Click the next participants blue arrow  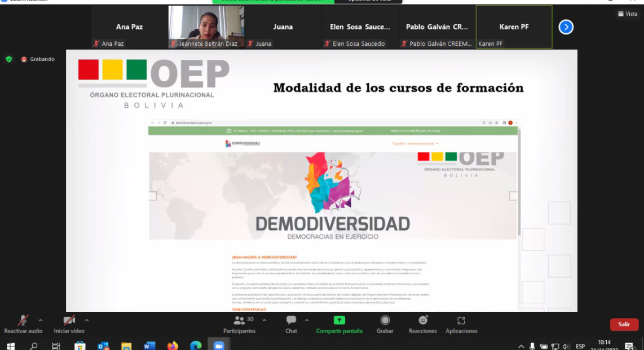pos(566,27)
